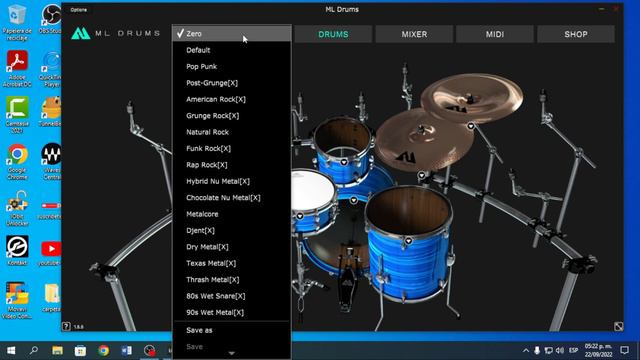Open dropdown arrow on the floor tom
This screenshot has height=360, width=640.
point(408,241)
